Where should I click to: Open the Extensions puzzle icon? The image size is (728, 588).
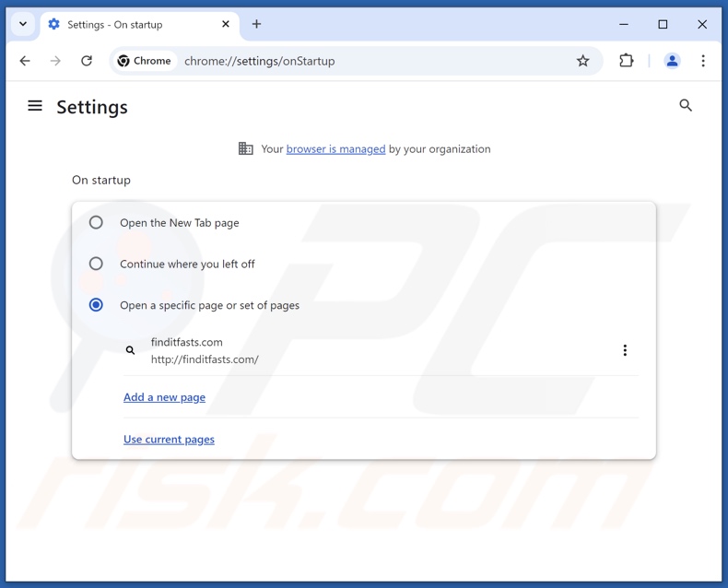[627, 61]
